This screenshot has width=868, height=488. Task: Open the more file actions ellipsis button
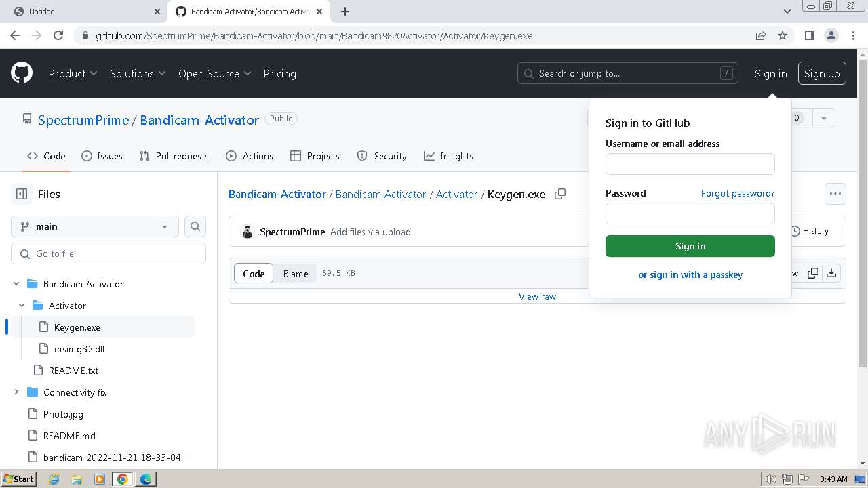click(835, 194)
